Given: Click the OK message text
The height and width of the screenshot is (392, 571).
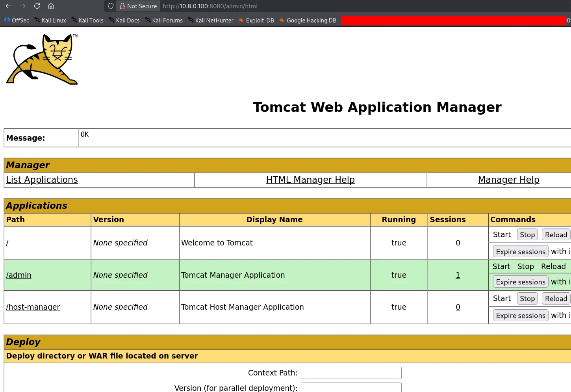Looking at the screenshot, I should pyautogui.click(x=85, y=134).
